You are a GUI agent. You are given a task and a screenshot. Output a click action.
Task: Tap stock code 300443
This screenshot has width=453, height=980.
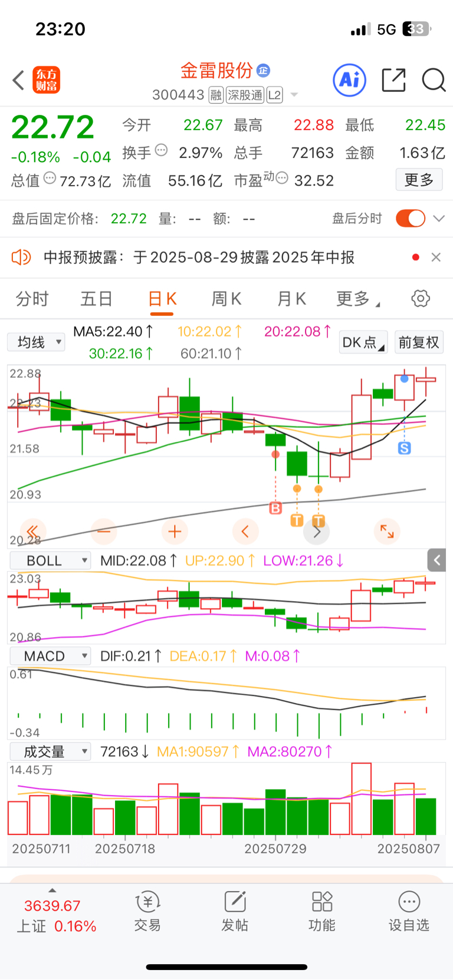click(x=178, y=95)
